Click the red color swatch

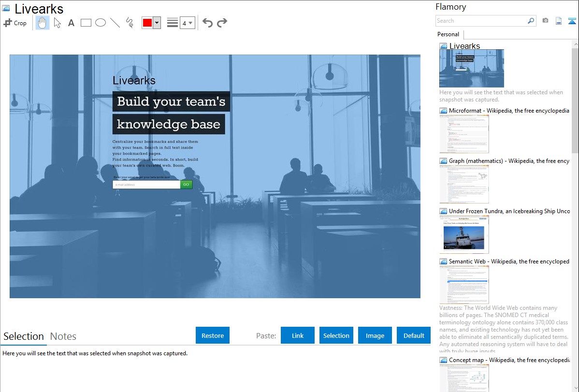(147, 23)
